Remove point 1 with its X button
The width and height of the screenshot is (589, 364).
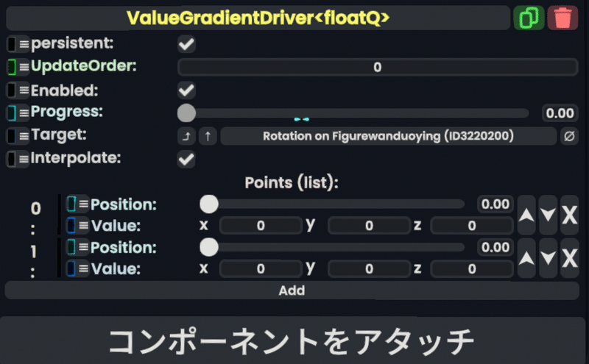click(569, 258)
